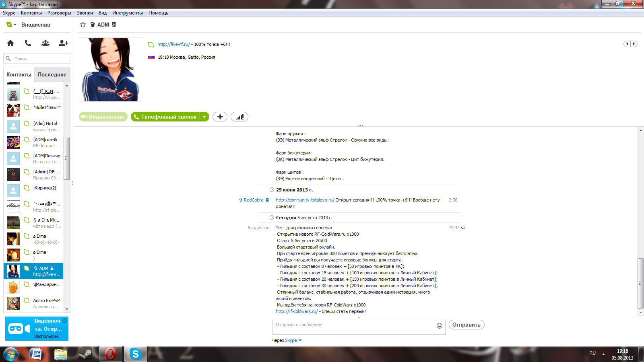Click the ADM contact profile picture
The width and height of the screenshot is (644, 362).
pyautogui.click(x=111, y=70)
